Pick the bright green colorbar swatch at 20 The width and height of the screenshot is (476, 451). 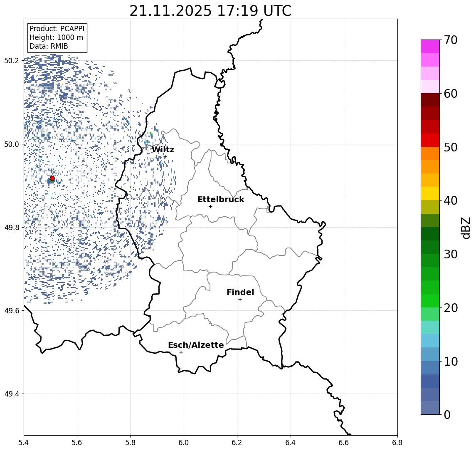430,300
